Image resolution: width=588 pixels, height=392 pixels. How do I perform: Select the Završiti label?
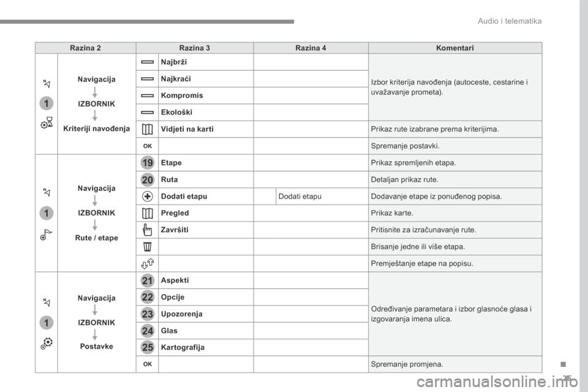click(175, 230)
